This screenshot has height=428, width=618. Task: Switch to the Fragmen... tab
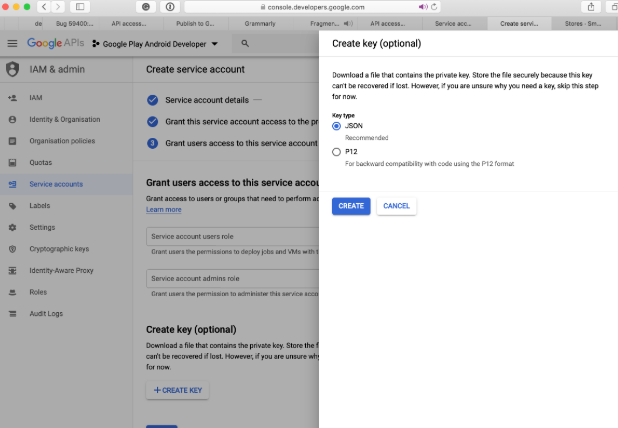[x=324, y=24]
